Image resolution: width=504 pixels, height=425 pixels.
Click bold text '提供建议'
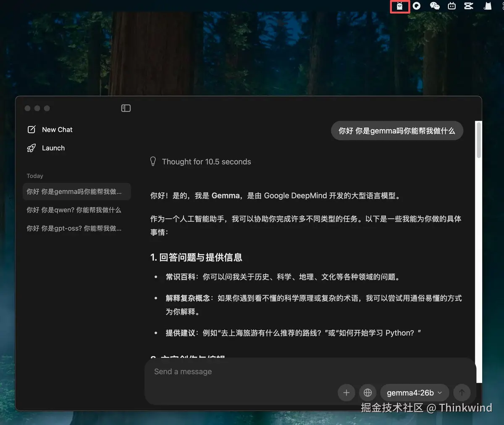(181, 333)
